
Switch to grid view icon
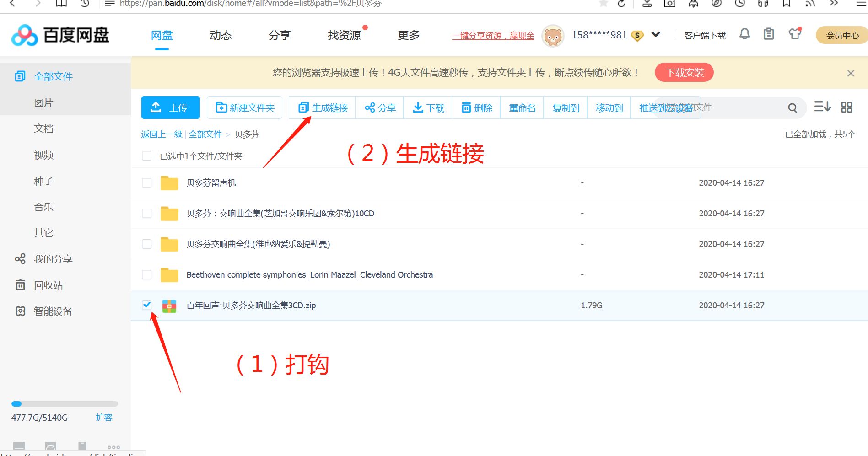[x=846, y=107]
